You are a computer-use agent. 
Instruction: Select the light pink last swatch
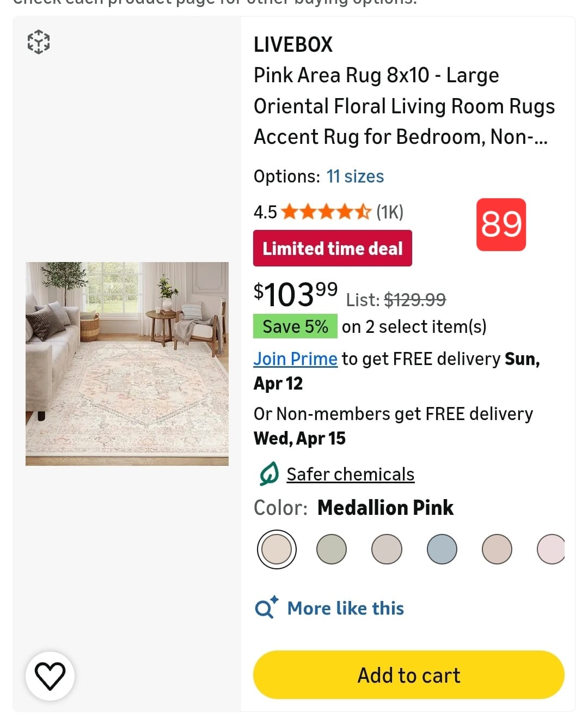[x=550, y=549]
